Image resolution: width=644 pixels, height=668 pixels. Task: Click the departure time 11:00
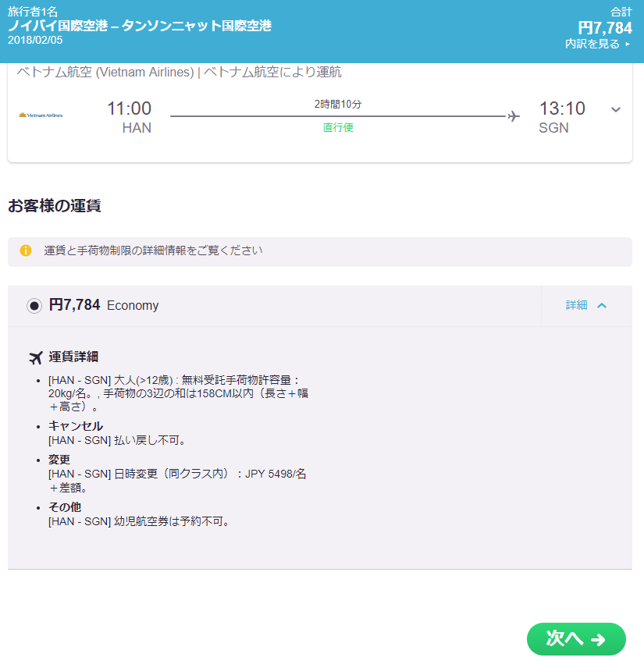[x=129, y=108]
